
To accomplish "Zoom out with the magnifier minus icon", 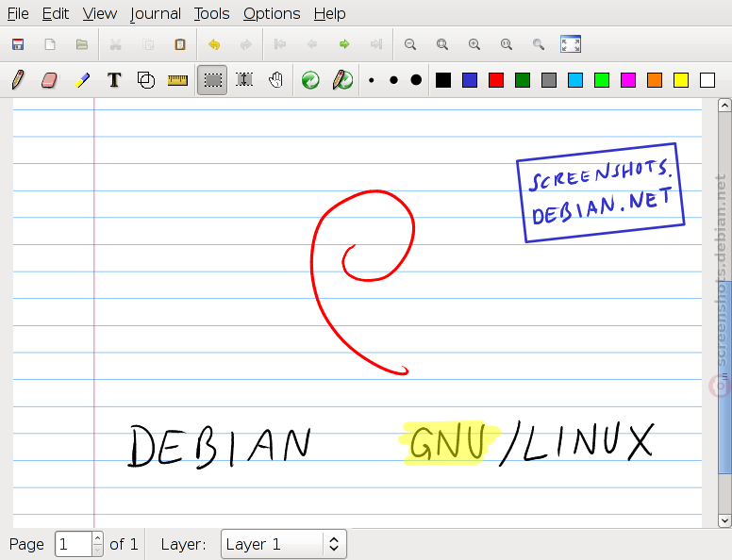I will tap(410, 44).
